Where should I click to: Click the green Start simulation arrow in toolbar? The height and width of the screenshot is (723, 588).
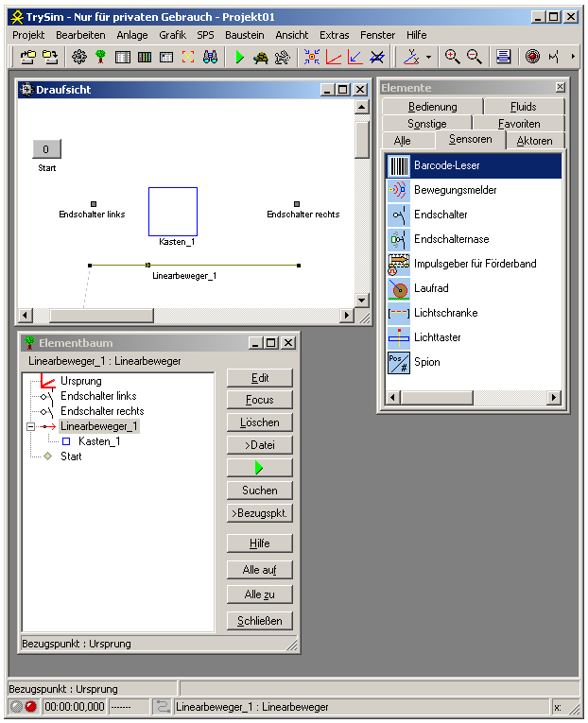(239, 57)
